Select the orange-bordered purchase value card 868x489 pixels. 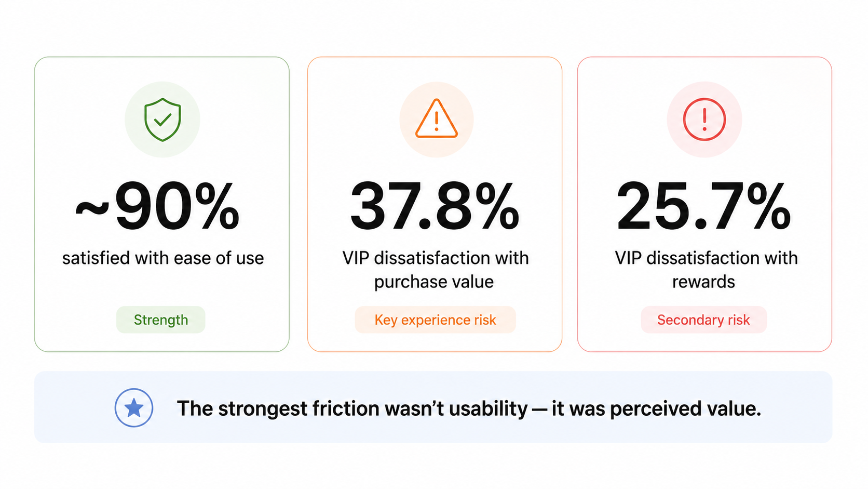coord(435,204)
